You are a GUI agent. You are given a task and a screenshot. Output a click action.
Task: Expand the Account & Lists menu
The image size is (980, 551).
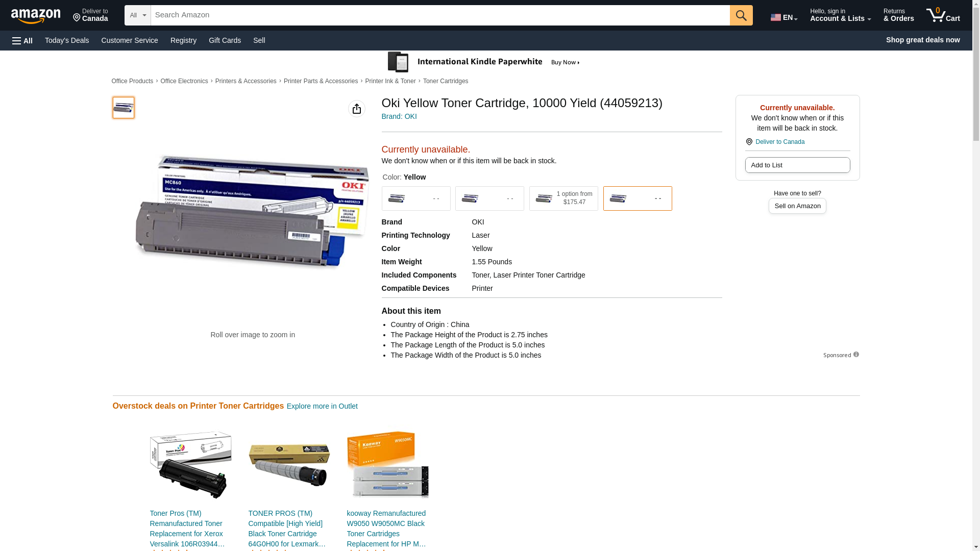[x=840, y=15]
